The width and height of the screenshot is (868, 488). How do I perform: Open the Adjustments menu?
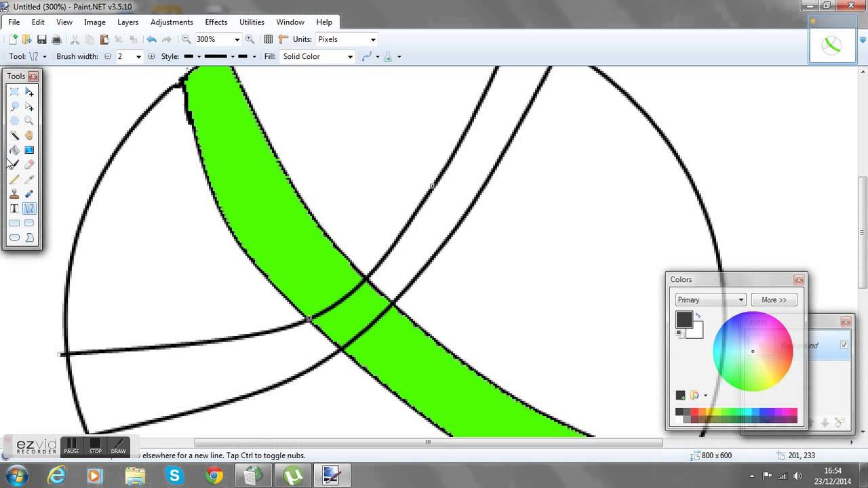(172, 22)
